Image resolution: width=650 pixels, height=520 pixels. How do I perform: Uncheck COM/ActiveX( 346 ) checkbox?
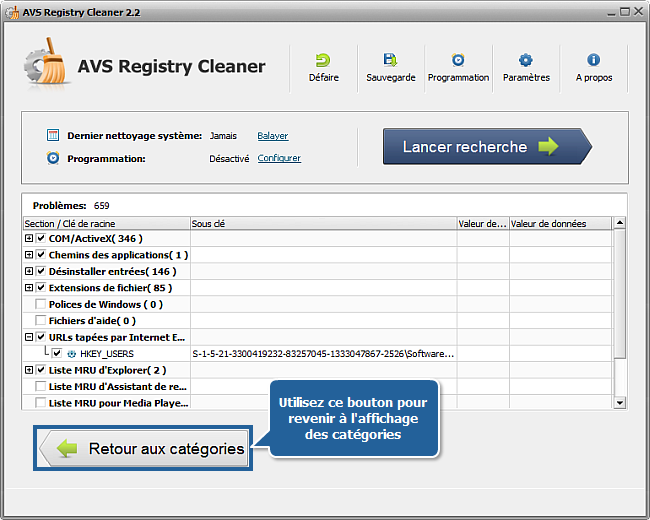41,238
